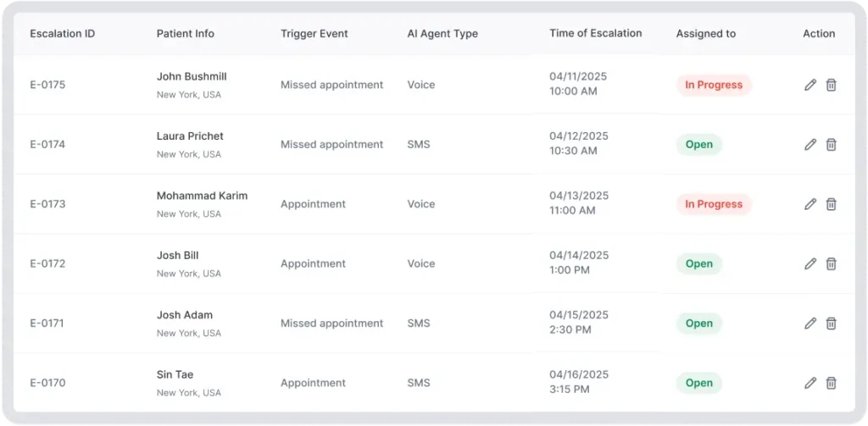Click pencil icon for Mohammad Karim's row

[x=810, y=204]
